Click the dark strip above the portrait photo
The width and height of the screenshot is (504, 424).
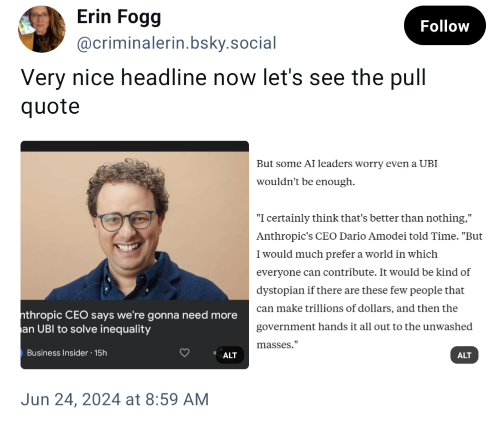[134, 146]
